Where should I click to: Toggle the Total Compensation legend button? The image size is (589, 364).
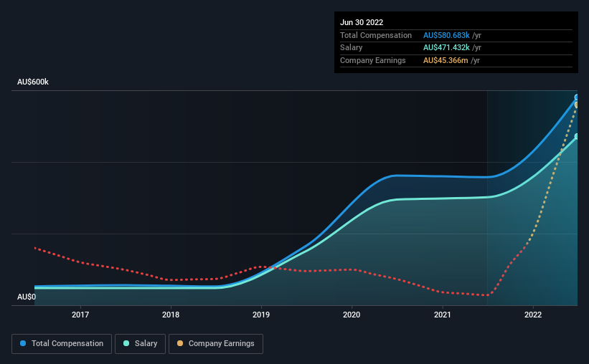(x=62, y=344)
